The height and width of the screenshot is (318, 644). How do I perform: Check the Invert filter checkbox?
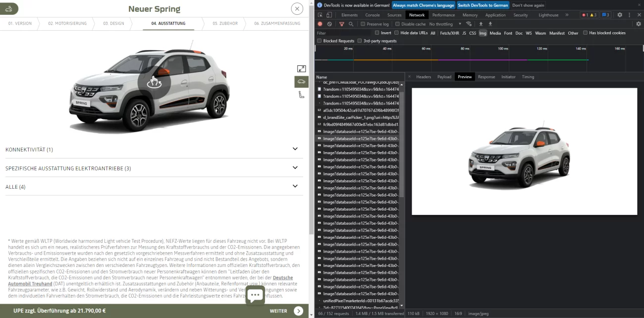pyautogui.click(x=376, y=33)
